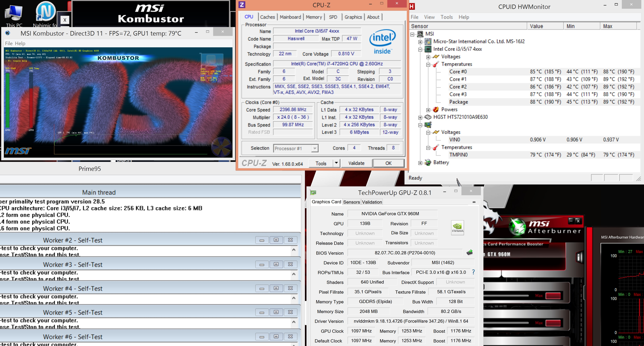Click the MSI computer icon in HWMonitor tree
Screen dimensions: 644x346
420,34
